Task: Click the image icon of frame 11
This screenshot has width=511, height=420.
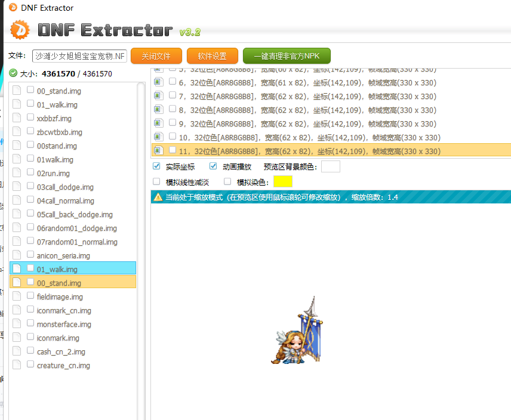Action: click(158, 150)
